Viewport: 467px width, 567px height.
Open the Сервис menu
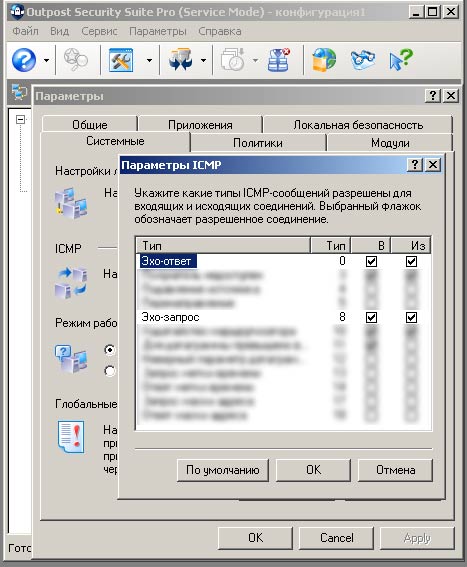[99, 31]
